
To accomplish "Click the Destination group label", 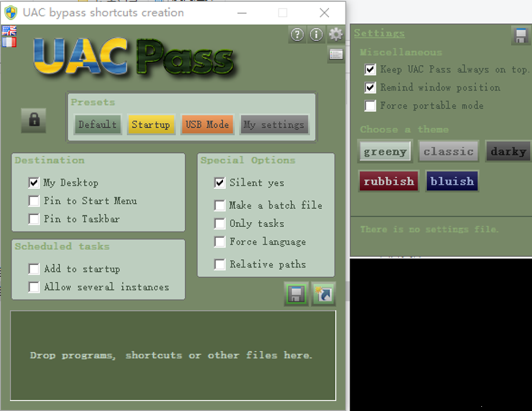I will [x=49, y=160].
